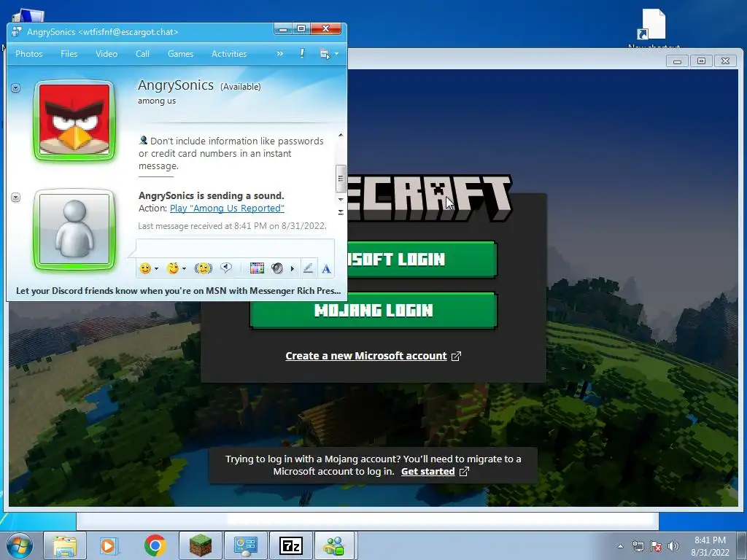This screenshot has height=560, width=747.
Task: Switch to Messenger taskbar icon
Action: 334,545
